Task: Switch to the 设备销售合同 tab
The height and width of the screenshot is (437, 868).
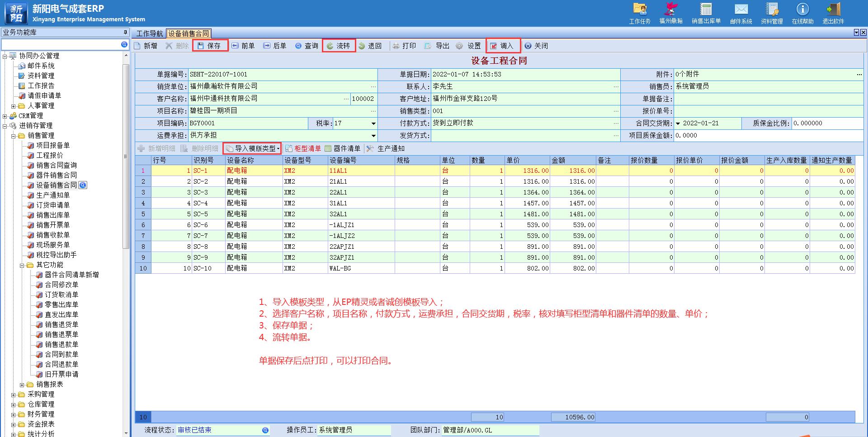Action: [189, 33]
